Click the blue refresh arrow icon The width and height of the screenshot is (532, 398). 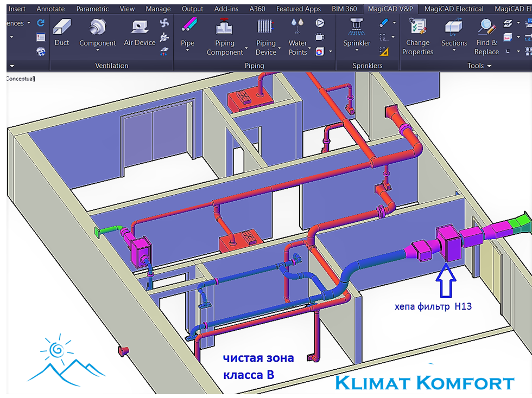click(x=41, y=23)
